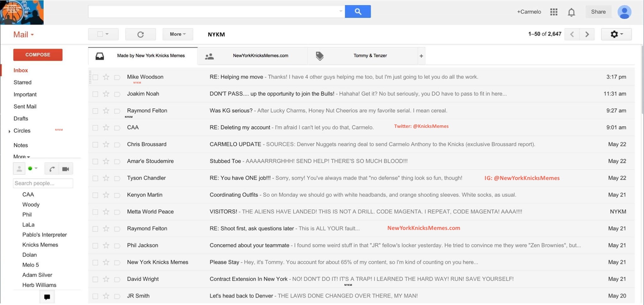The height and width of the screenshot is (305, 644).
Task: Open the Google apps grid icon
Action: (554, 12)
